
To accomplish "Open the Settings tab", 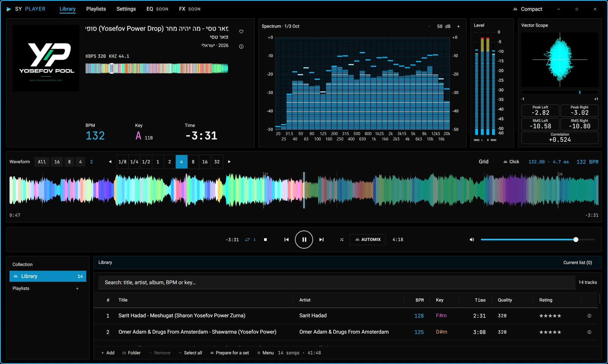I will (x=126, y=9).
